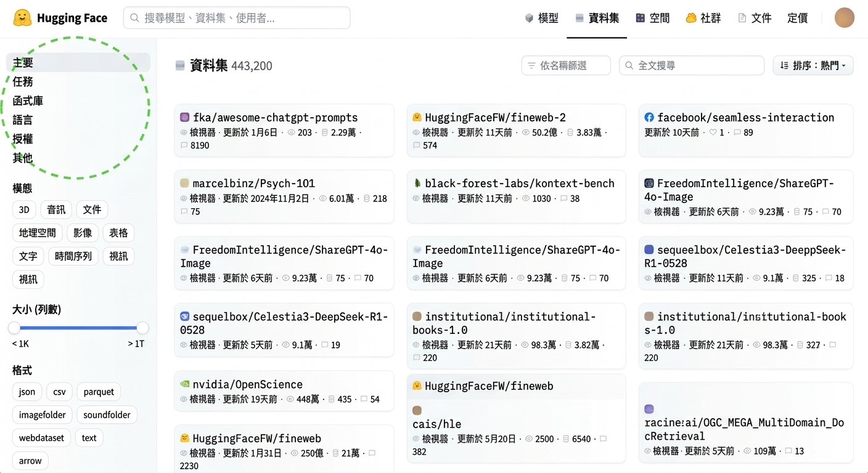The height and width of the screenshot is (473, 868).
Task: Click the Hugging Face emoji logo
Action: (22, 18)
